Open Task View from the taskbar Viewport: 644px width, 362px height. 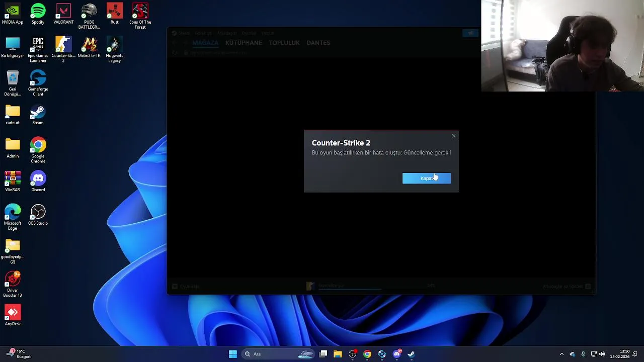coord(324,354)
